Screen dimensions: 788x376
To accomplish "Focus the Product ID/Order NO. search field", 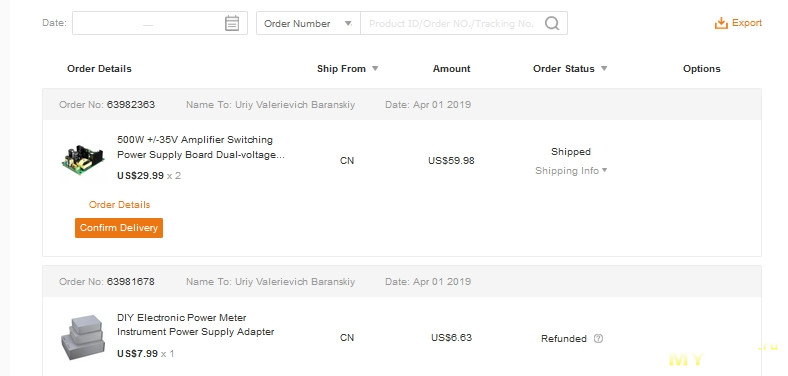I will 451,23.
